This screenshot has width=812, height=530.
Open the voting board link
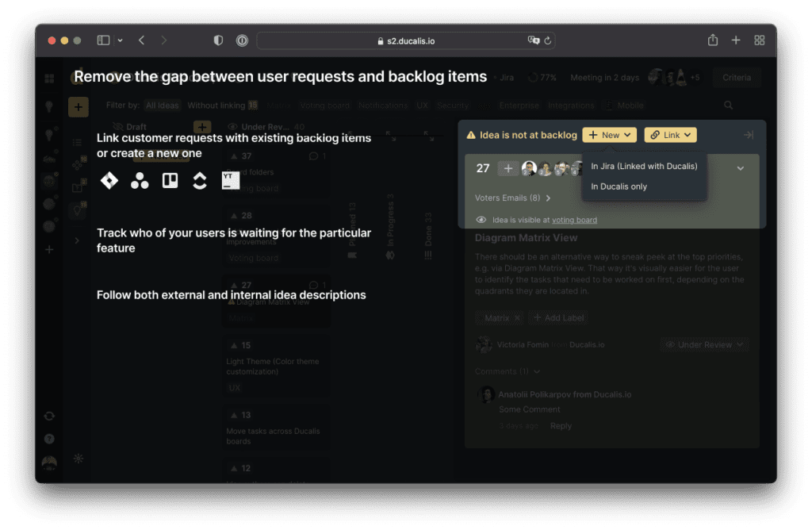coord(574,220)
